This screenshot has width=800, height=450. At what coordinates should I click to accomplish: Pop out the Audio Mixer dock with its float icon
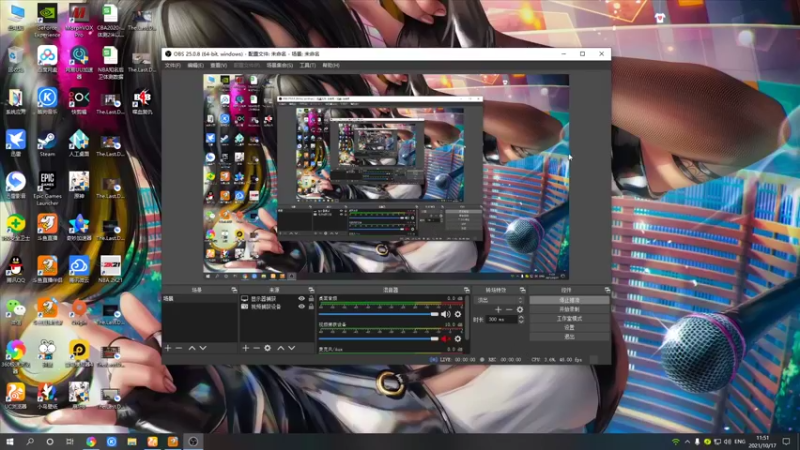pyautogui.click(x=466, y=290)
